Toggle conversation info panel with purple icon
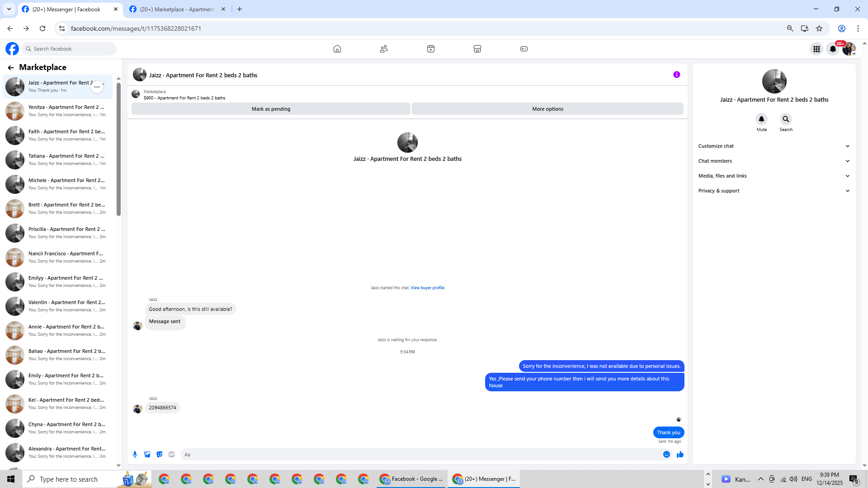The width and height of the screenshot is (868, 488). tap(676, 75)
